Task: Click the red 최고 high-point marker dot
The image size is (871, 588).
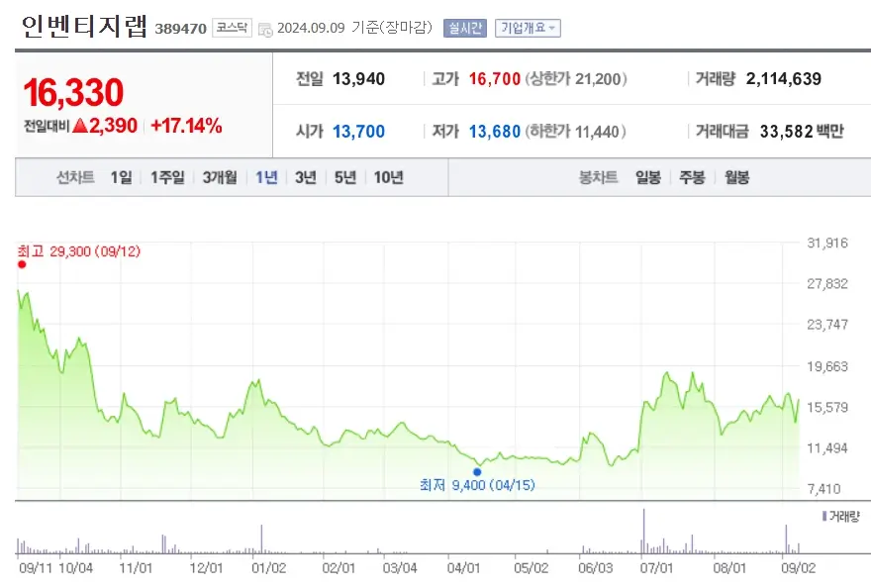Action: [x=22, y=265]
